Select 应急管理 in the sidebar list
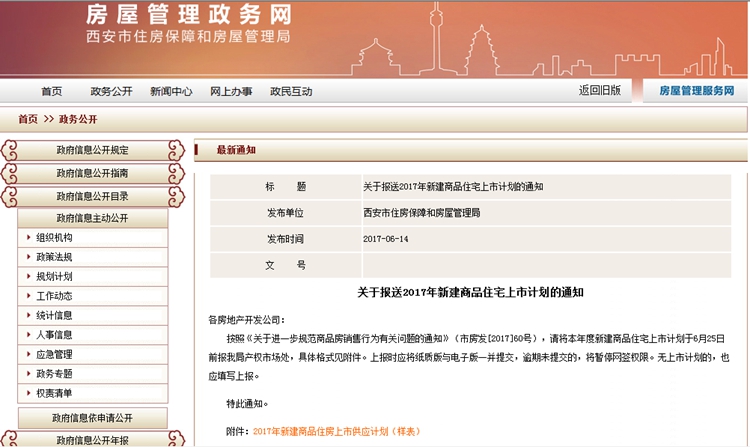Viewport: 750px width, 447px height. tap(54, 354)
